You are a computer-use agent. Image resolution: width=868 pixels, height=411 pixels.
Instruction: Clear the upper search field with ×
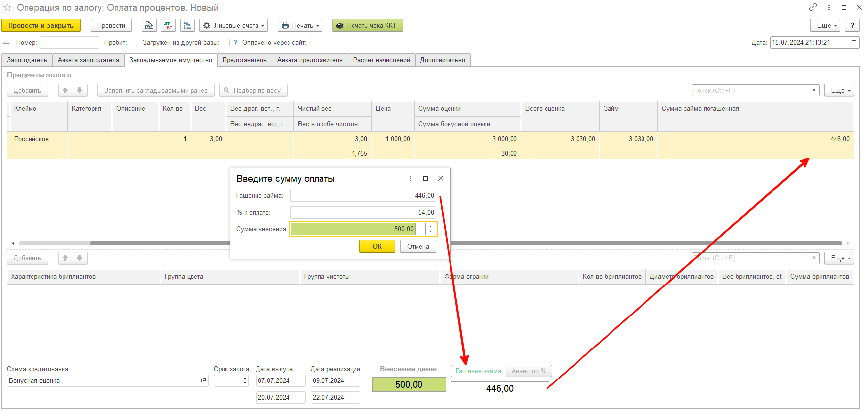point(814,90)
